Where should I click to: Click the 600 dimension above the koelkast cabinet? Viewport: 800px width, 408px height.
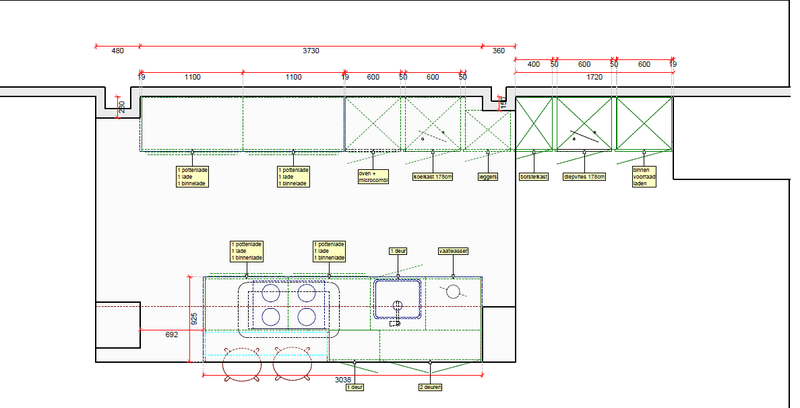pos(433,77)
